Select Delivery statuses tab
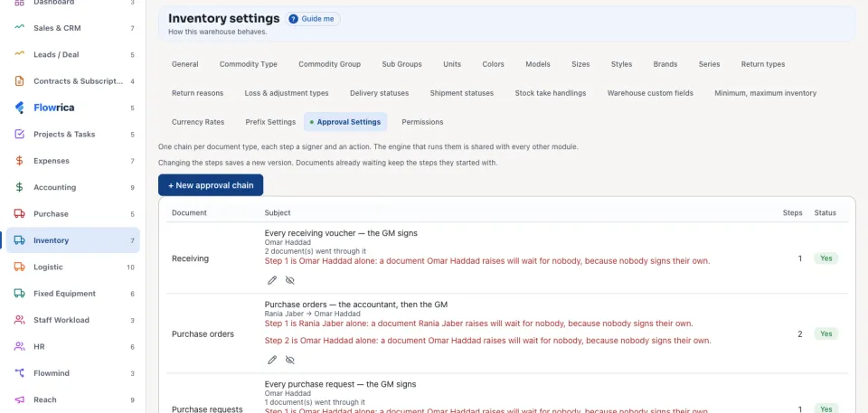Screen dimensions: 868x413 pos(379,93)
